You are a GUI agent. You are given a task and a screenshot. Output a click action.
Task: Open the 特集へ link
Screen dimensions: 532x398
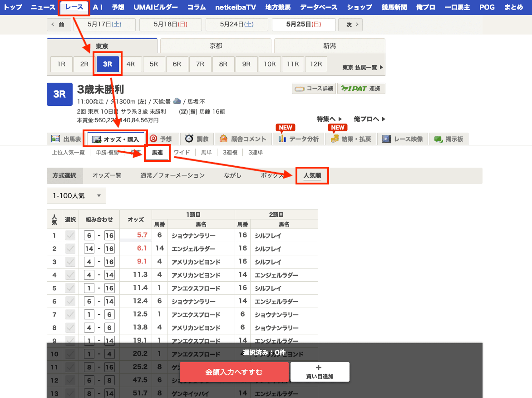coord(329,119)
